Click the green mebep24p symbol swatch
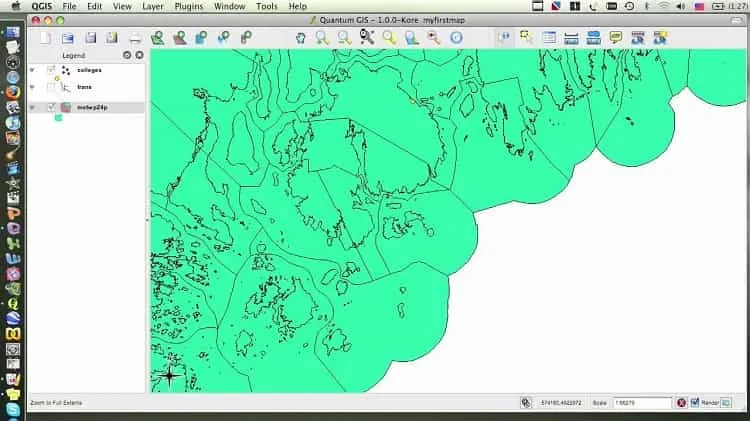The image size is (750, 421). (x=58, y=118)
